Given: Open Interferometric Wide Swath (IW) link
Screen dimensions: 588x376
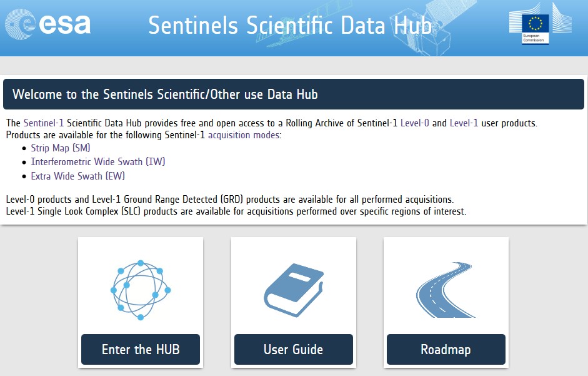Looking at the screenshot, I should [98, 162].
